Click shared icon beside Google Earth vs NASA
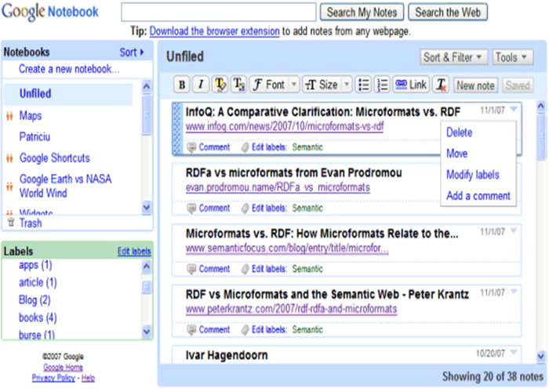 point(9,187)
